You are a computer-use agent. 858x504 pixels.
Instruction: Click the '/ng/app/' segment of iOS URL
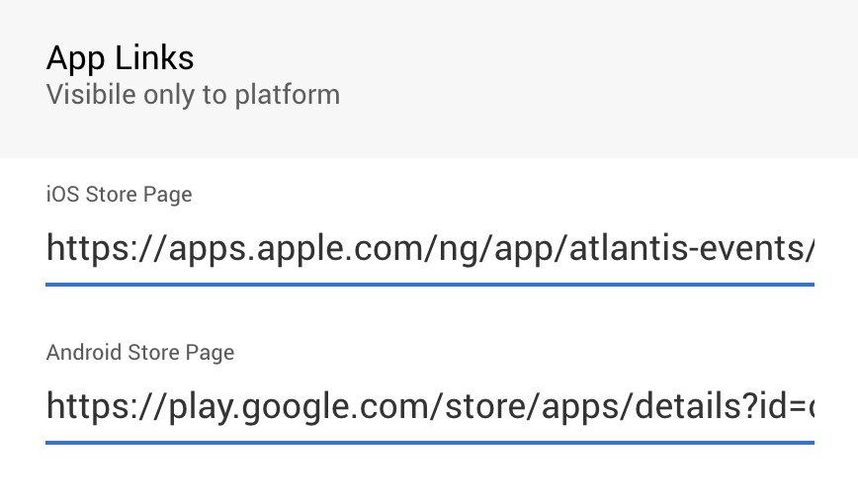[x=496, y=249]
